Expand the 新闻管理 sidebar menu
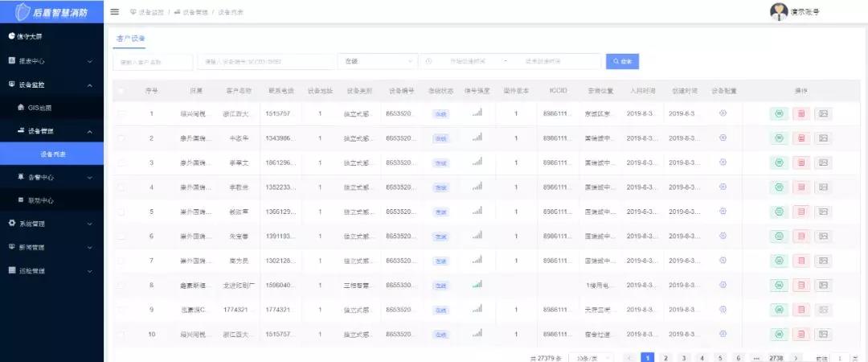The width and height of the screenshot is (868, 362). point(51,247)
